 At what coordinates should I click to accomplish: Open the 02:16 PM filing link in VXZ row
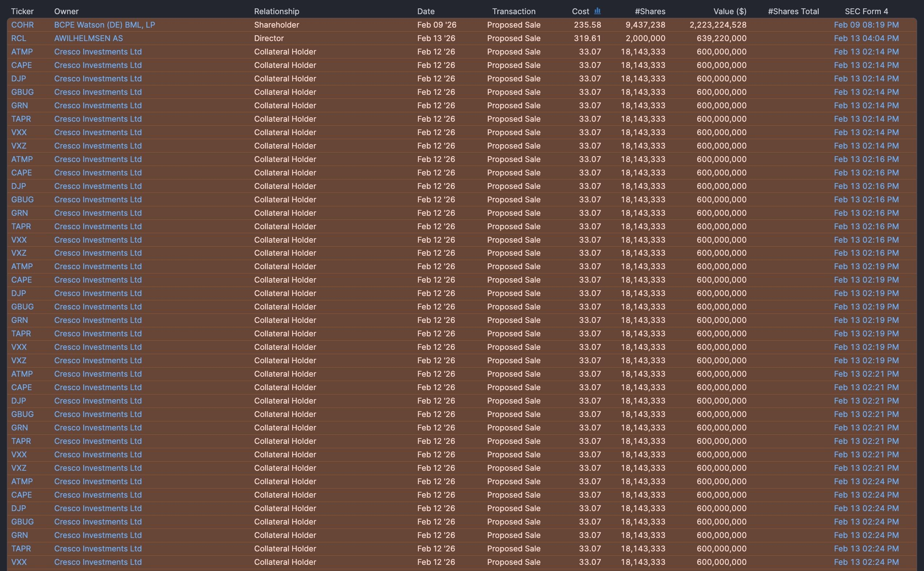point(866,253)
